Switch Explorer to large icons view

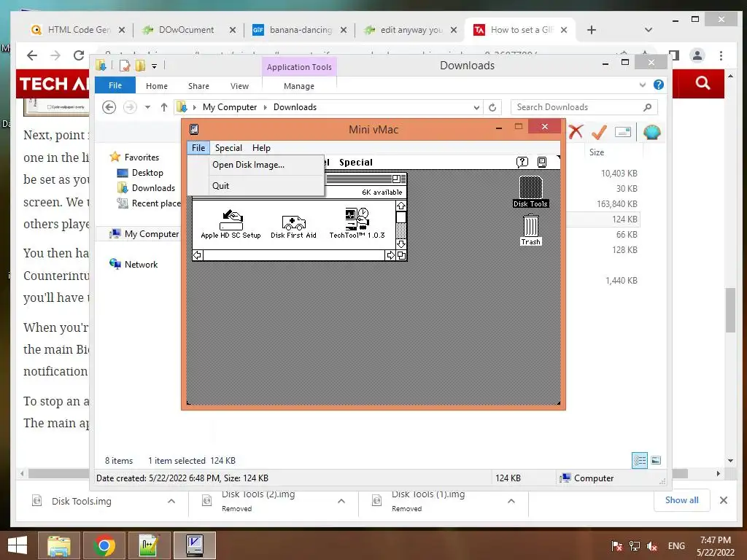point(656,460)
